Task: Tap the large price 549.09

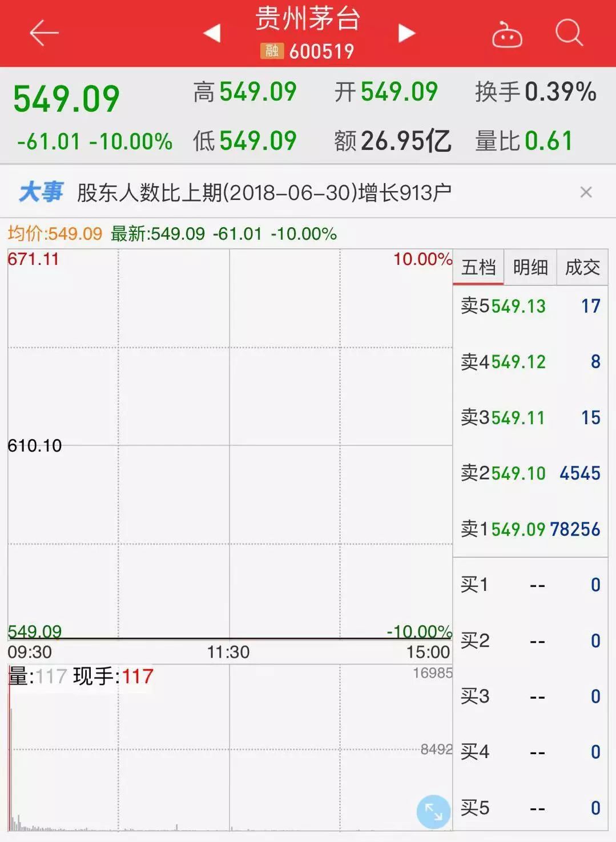Action: pyautogui.click(x=66, y=99)
